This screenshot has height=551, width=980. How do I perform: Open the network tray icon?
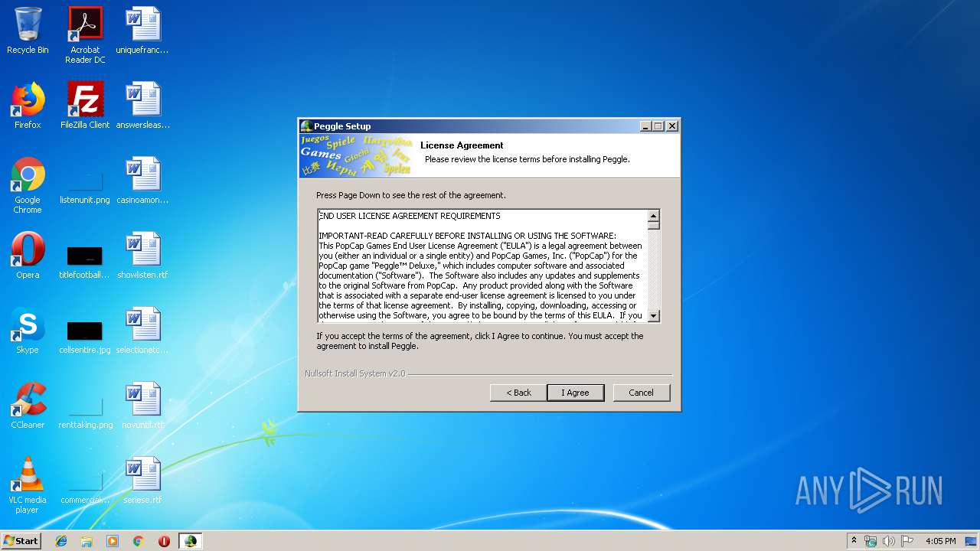[871, 541]
